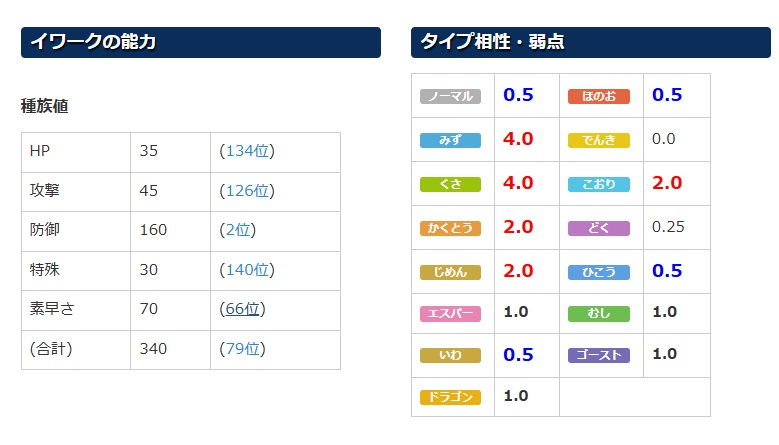779x445 pixels.
Task: Click the ひこう flying type badge
Action: (x=599, y=272)
